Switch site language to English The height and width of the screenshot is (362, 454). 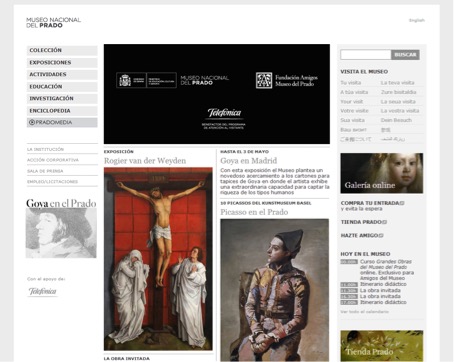pos(417,20)
